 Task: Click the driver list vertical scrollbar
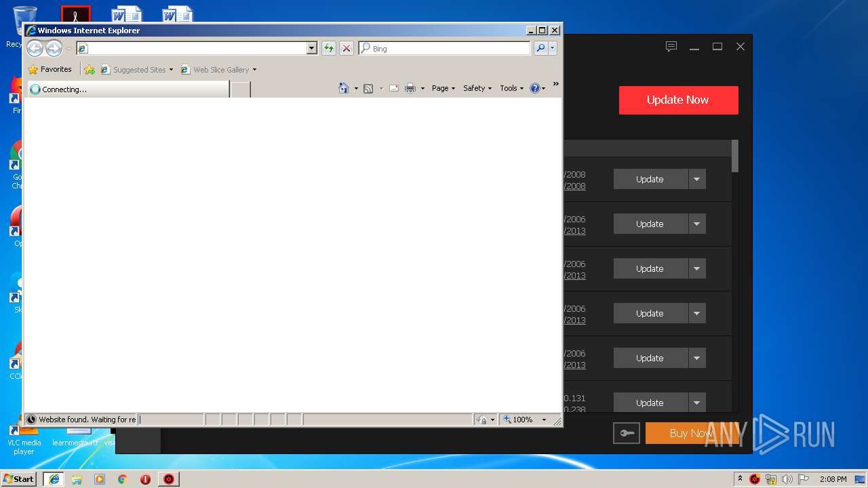735,156
